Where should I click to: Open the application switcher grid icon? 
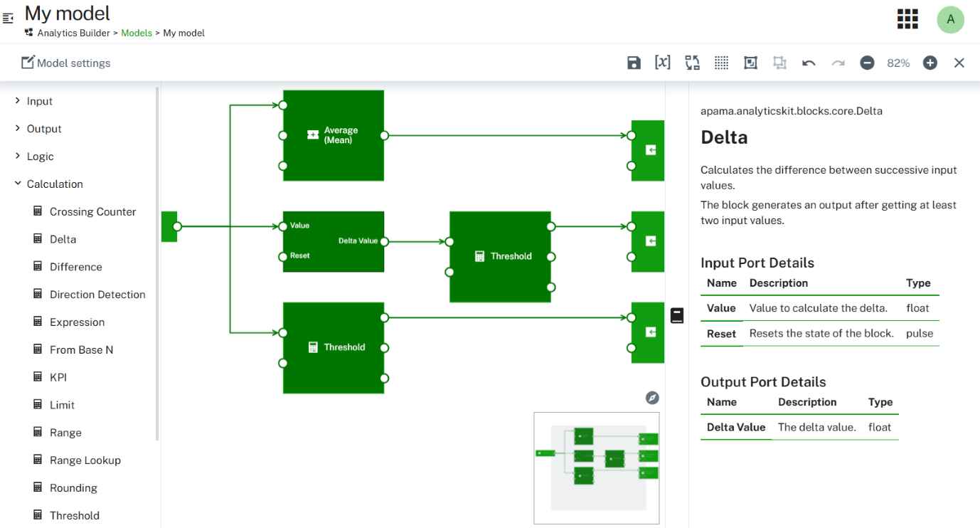907,19
